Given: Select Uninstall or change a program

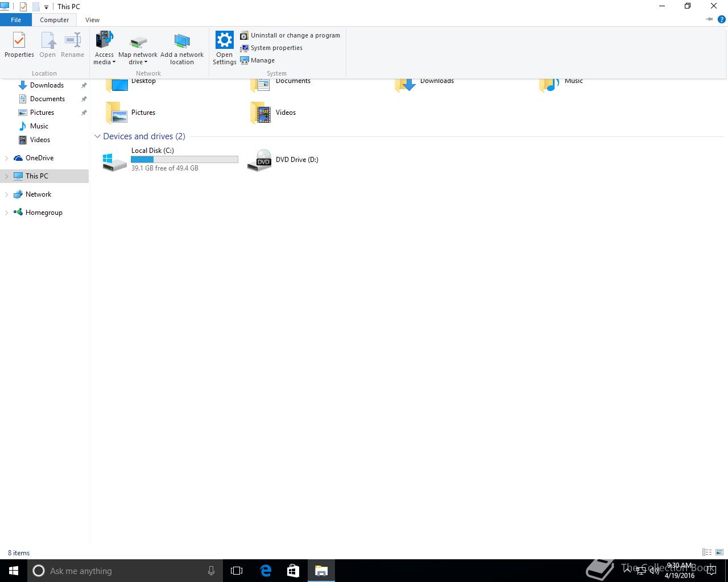Looking at the screenshot, I should [290, 35].
